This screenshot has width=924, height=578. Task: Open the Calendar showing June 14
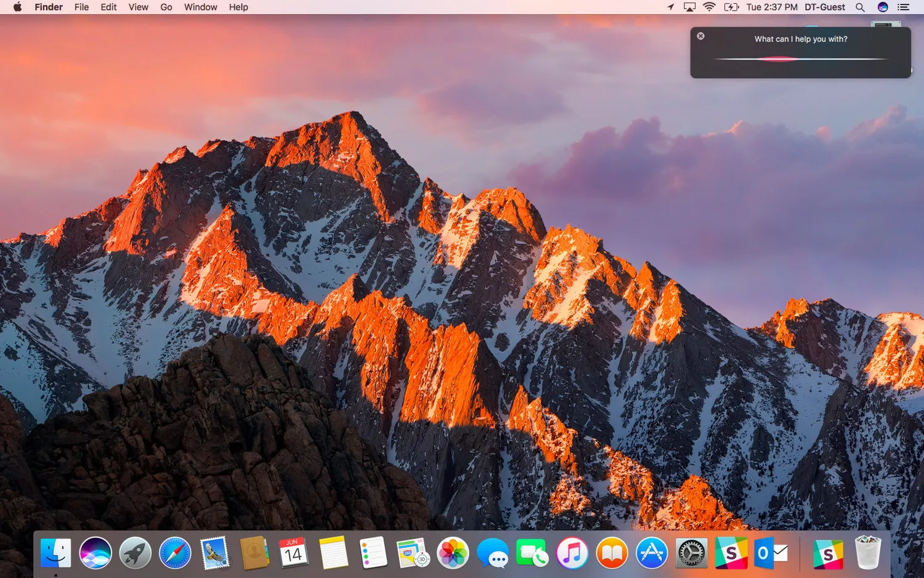(293, 553)
